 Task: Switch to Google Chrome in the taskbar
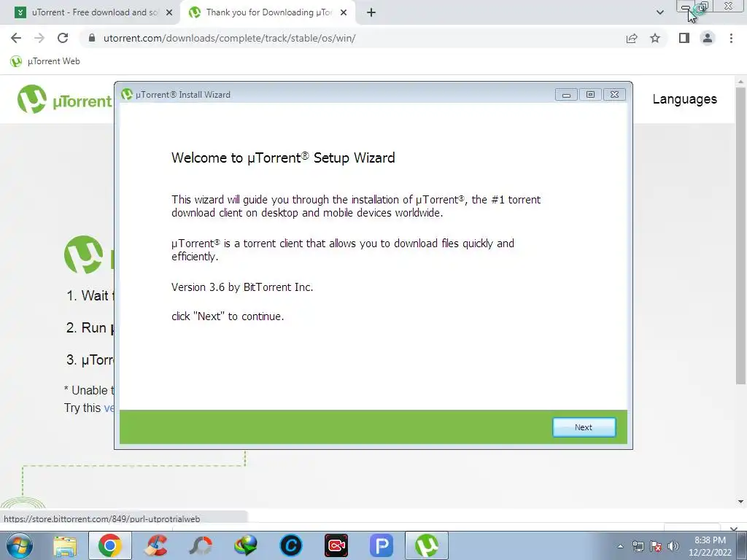point(110,545)
